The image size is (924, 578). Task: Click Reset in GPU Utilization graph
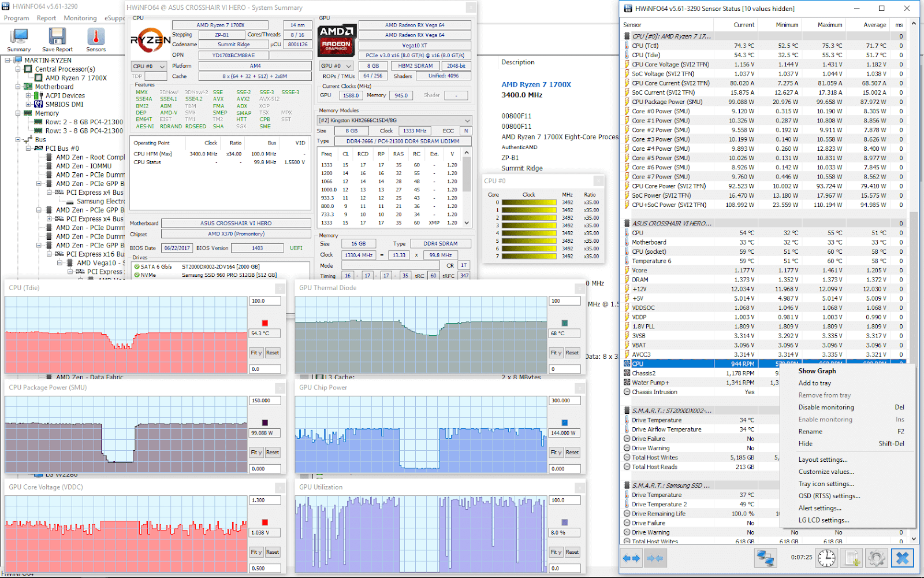coord(572,552)
